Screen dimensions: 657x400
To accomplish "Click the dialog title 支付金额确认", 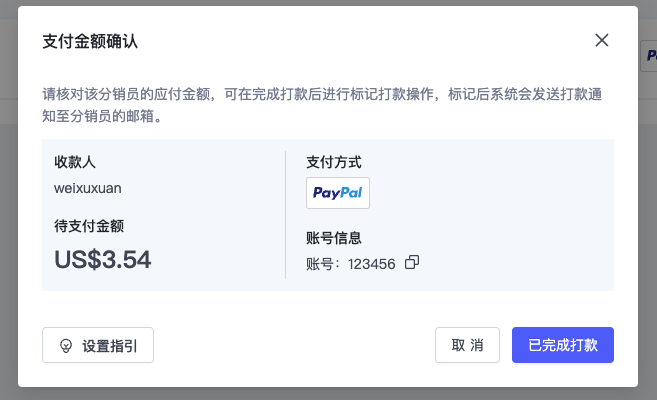I will (90, 41).
